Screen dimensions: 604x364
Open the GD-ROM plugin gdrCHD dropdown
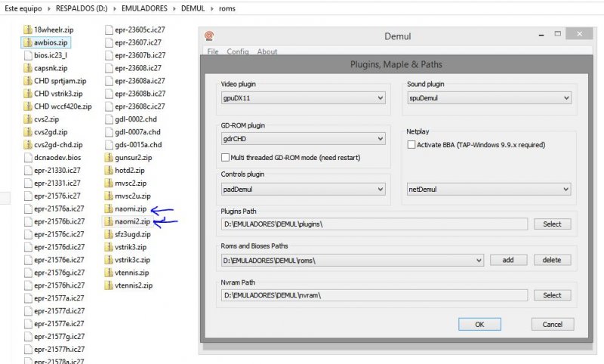click(304, 139)
